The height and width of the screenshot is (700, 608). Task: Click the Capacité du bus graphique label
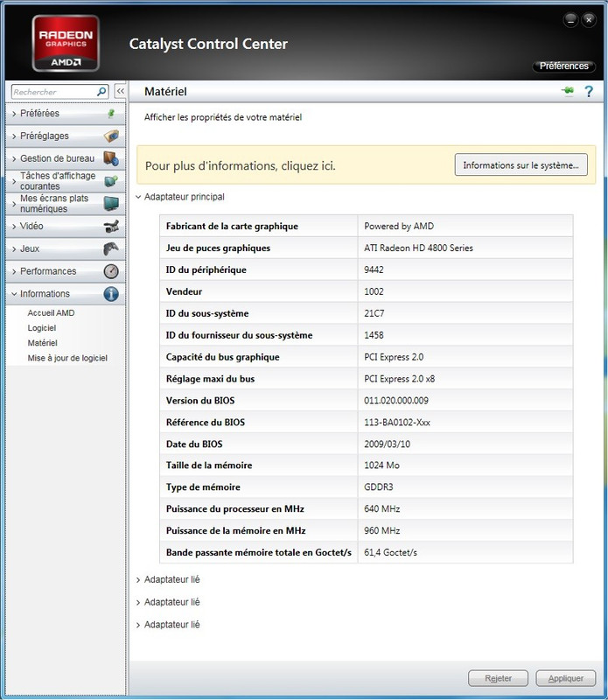tap(222, 357)
